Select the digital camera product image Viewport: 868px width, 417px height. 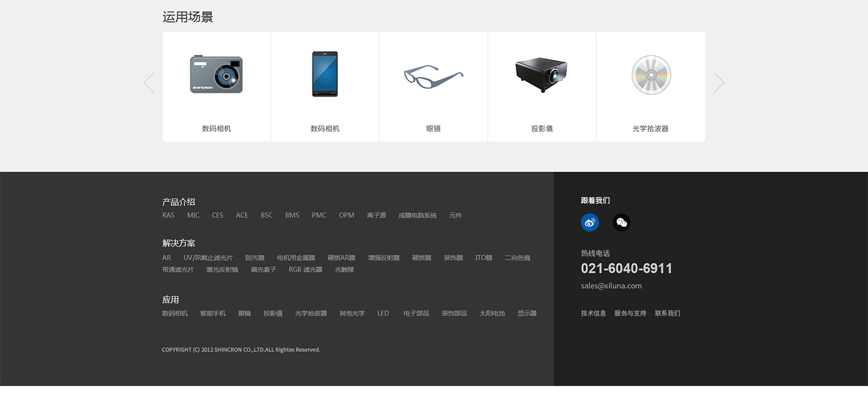(216, 75)
